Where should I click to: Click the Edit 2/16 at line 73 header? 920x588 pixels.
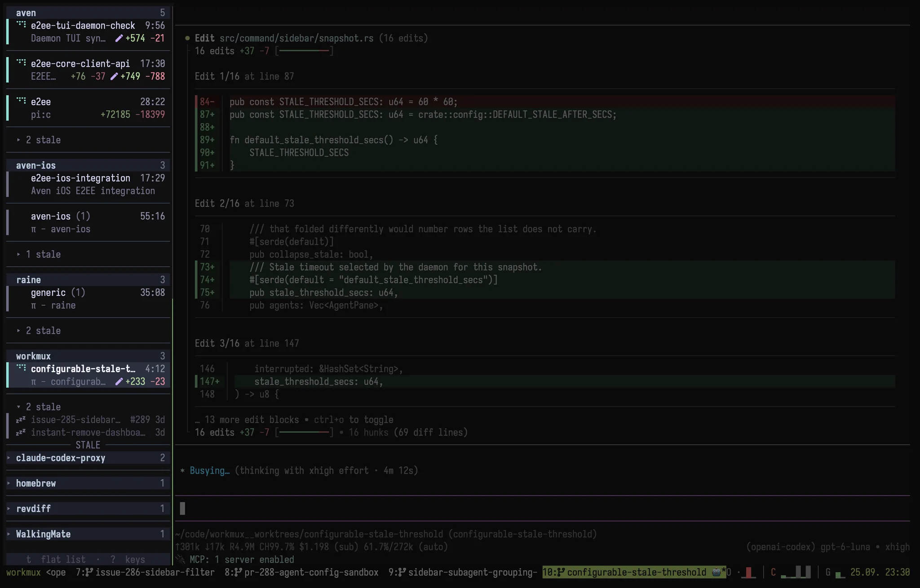coord(244,203)
